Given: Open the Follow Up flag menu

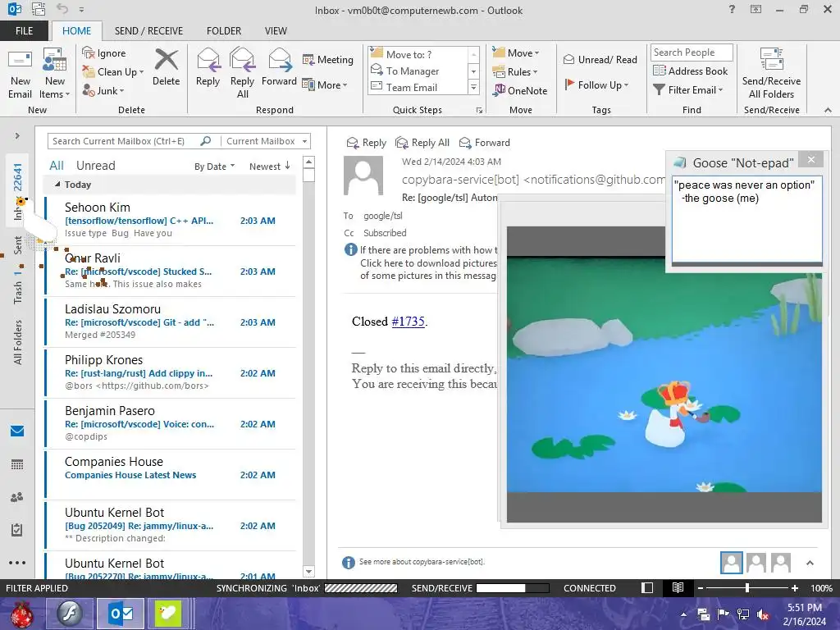Looking at the screenshot, I should (596, 84).
